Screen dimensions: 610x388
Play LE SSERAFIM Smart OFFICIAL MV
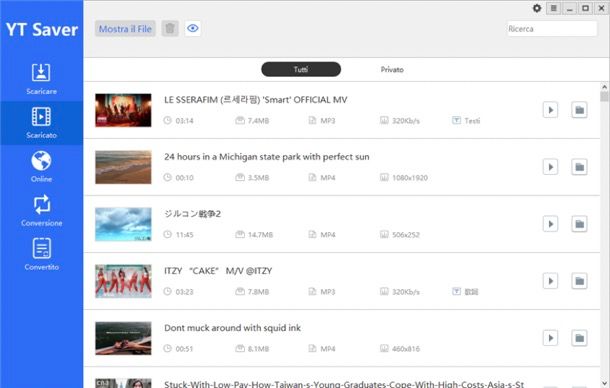550,110
